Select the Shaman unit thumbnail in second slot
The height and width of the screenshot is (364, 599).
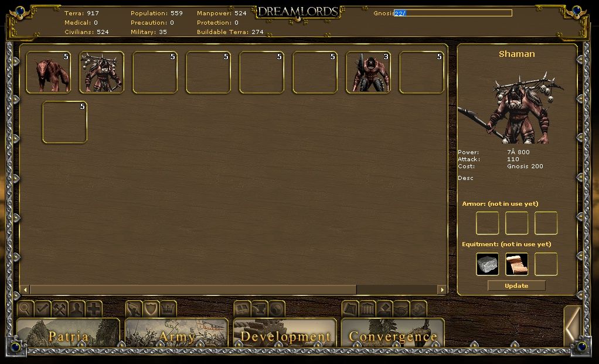101,72
